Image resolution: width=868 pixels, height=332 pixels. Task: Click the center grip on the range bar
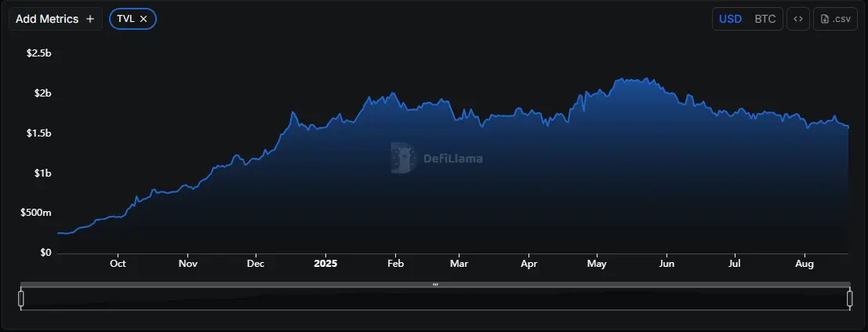pos(435,285)
